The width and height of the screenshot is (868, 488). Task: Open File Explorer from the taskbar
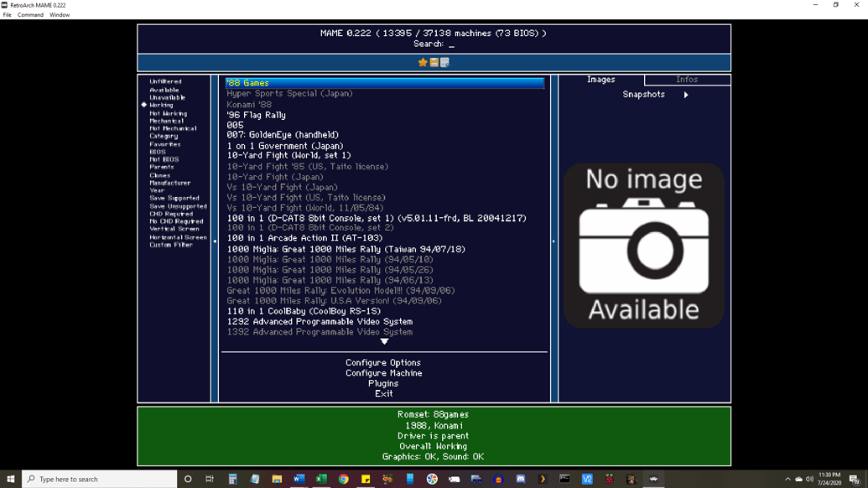[277, 479]
